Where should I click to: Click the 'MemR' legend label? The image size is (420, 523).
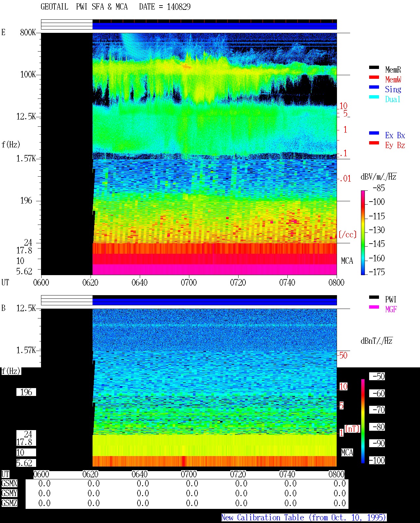[x=393, y=70]
